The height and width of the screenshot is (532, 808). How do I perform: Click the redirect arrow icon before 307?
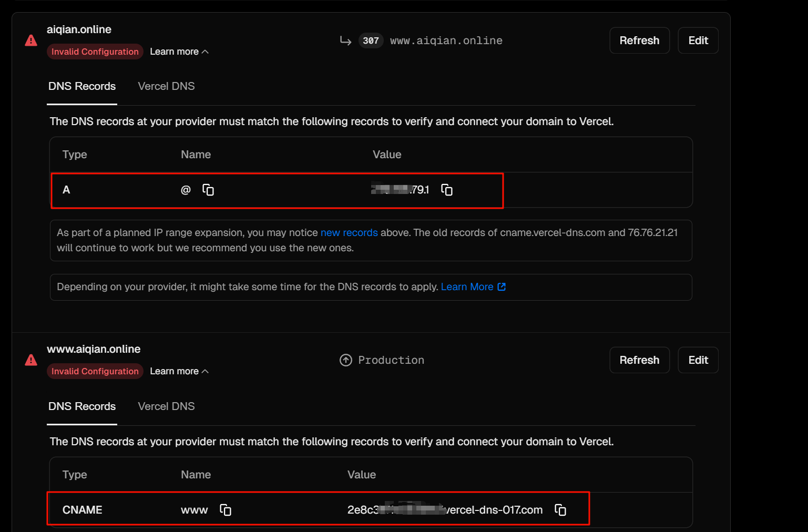click(345, 40)
